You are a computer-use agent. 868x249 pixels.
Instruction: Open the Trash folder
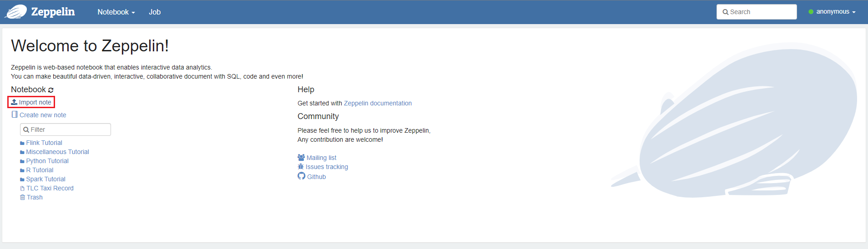pyautogui.click(x=35, y=197)
